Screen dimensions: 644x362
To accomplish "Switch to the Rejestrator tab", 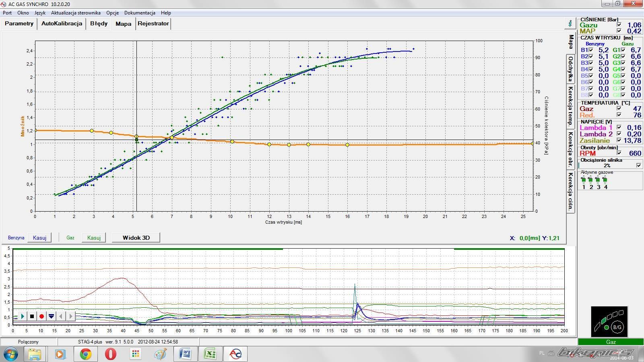I will (x=153, y=23).
